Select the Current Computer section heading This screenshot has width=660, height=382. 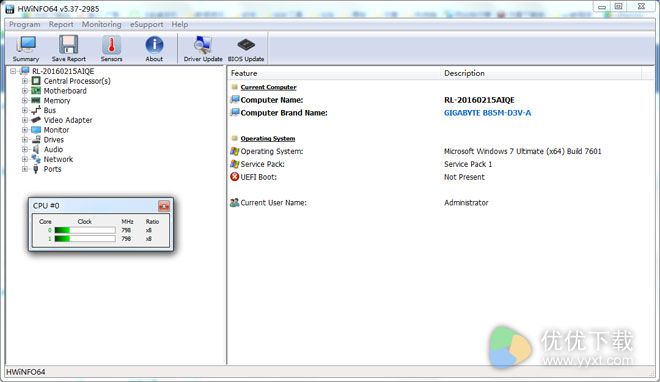coord(269,87)
